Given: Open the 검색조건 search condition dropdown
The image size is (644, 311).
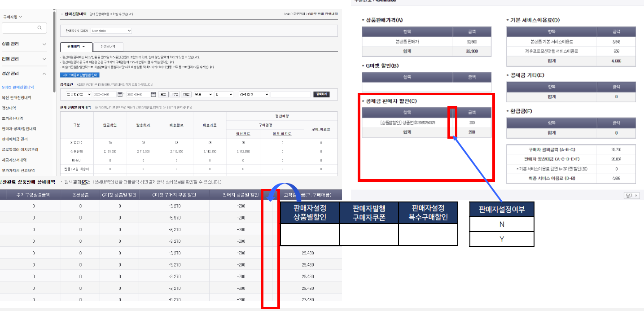Looking at the screenshot, I should coord(254,95).
